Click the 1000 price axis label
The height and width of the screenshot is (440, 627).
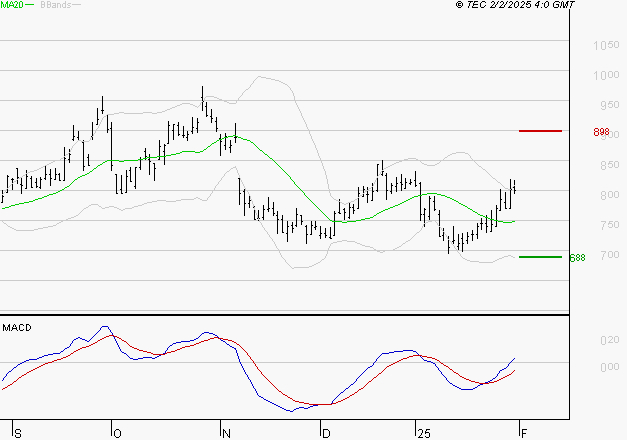pos(606,75)
